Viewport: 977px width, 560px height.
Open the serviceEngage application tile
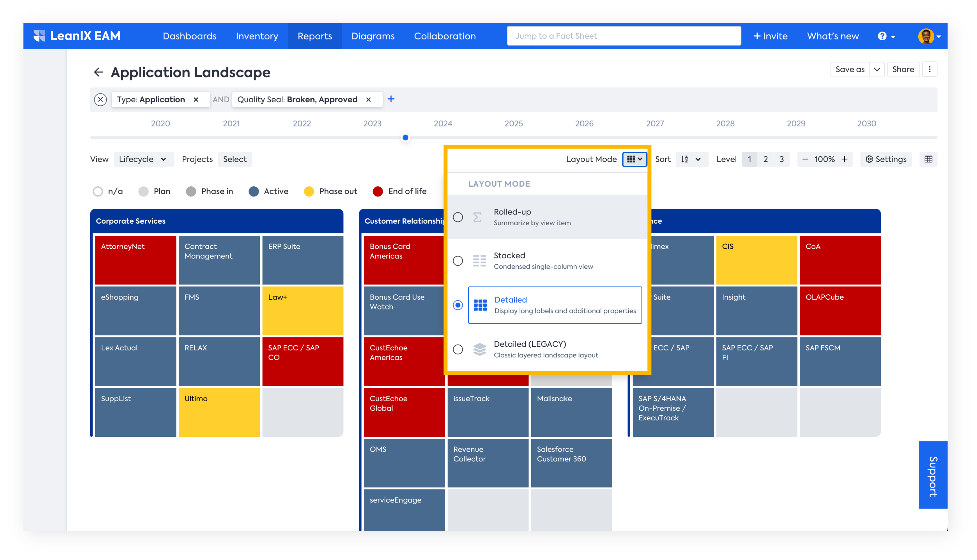(404, 510)
